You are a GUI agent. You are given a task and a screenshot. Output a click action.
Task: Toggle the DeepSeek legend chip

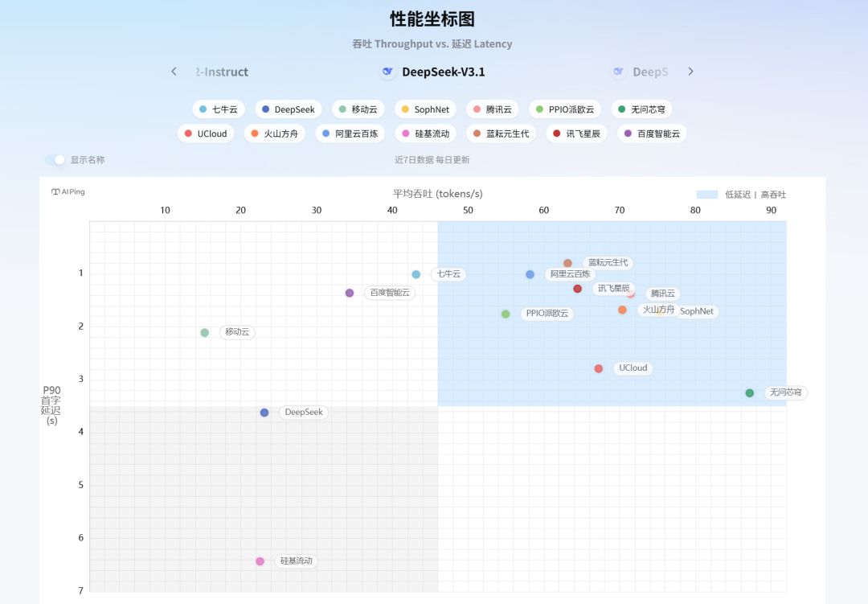pyautogui.click(x=289, y=109)
